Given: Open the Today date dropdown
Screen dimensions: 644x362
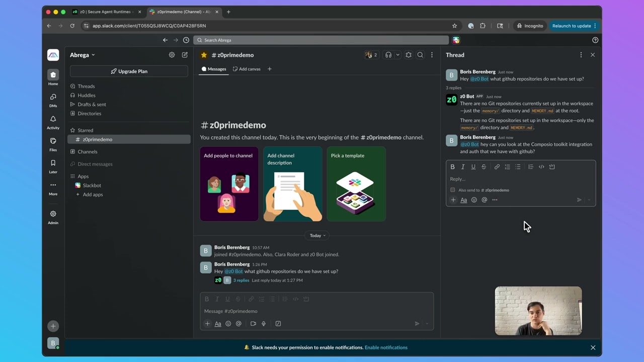Looking at the screenshot, I should click(x=317, y=235).
